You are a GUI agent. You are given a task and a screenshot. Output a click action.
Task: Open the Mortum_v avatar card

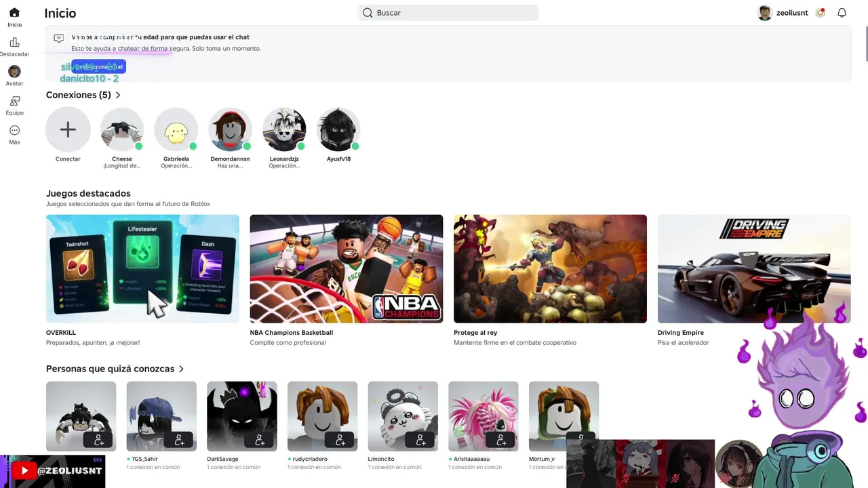pyautogui.click(x=564, y=416)
